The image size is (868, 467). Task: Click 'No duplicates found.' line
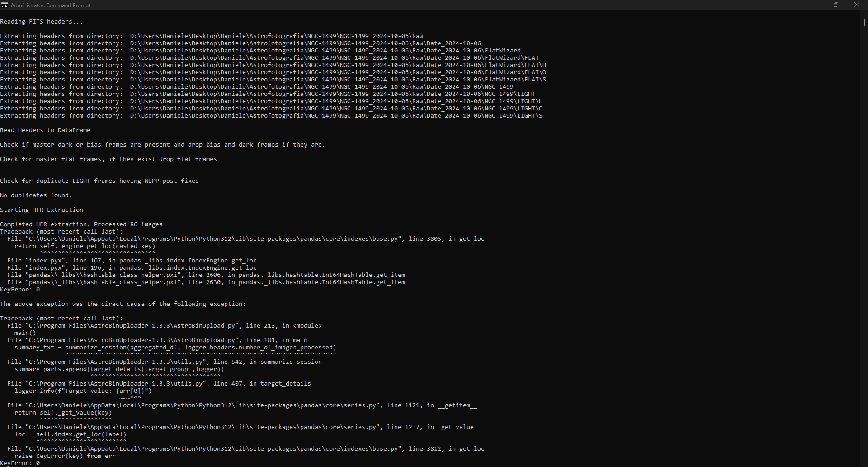tap(36, 195)
